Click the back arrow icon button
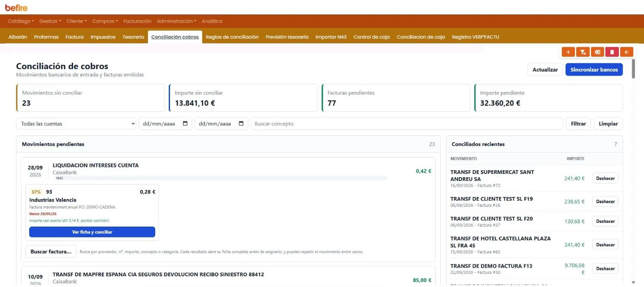 (626, 52)
